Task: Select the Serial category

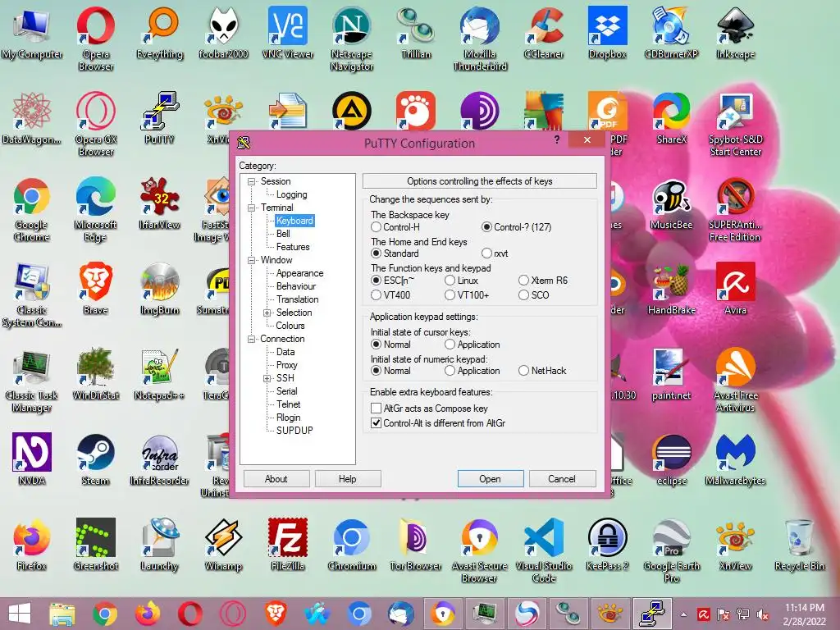Action: tap(286, 391)
